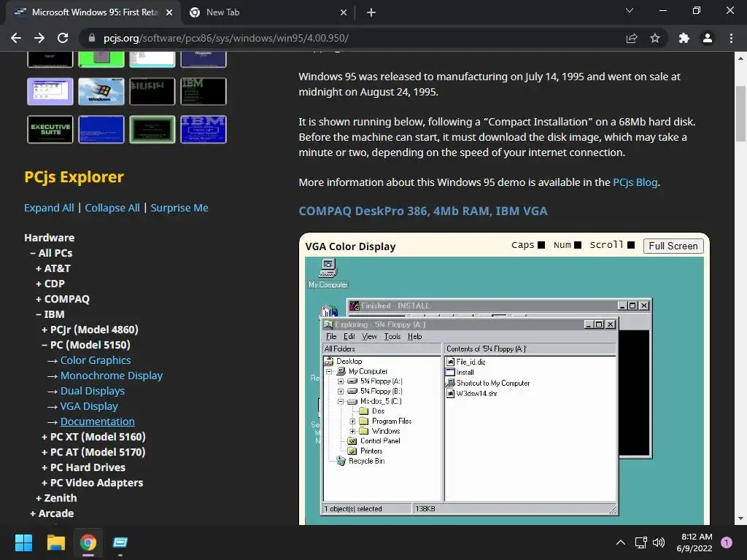Click the tab search chevron in title bar
This screenshot has width=747, height=560.
[x=630, y=10]
